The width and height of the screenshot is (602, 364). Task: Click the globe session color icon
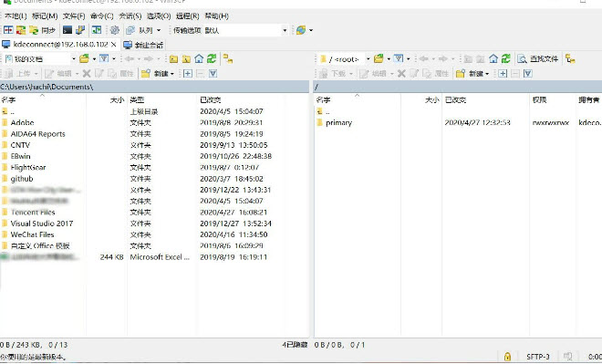(301, 30)
